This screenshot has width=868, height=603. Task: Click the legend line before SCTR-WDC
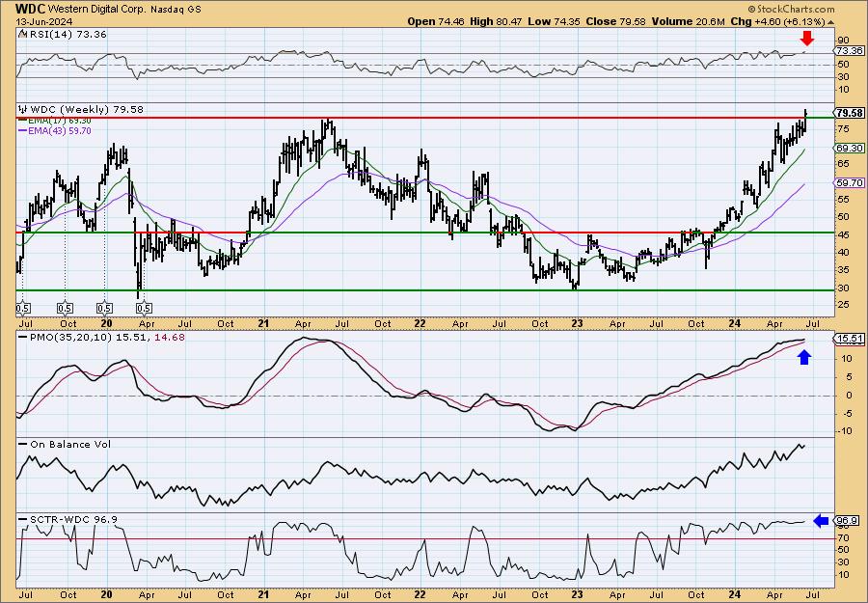(23, 519)
